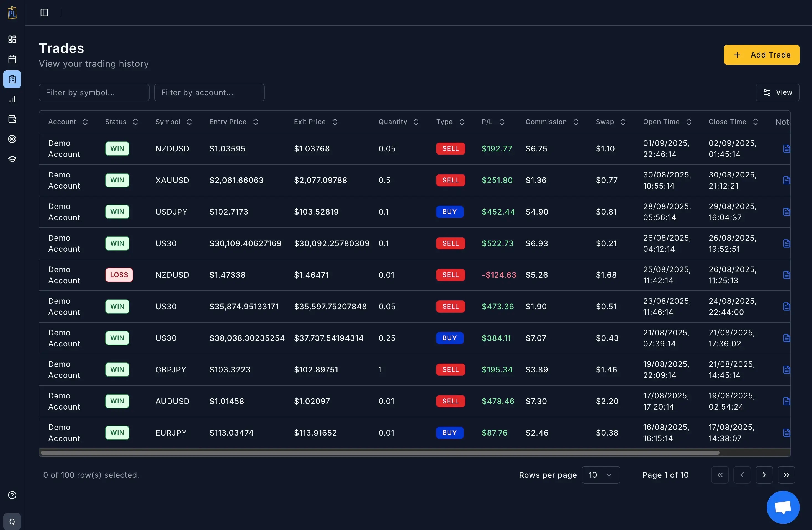
Task: Open the Q user menu at bottom left
Action: pos(12,521)
